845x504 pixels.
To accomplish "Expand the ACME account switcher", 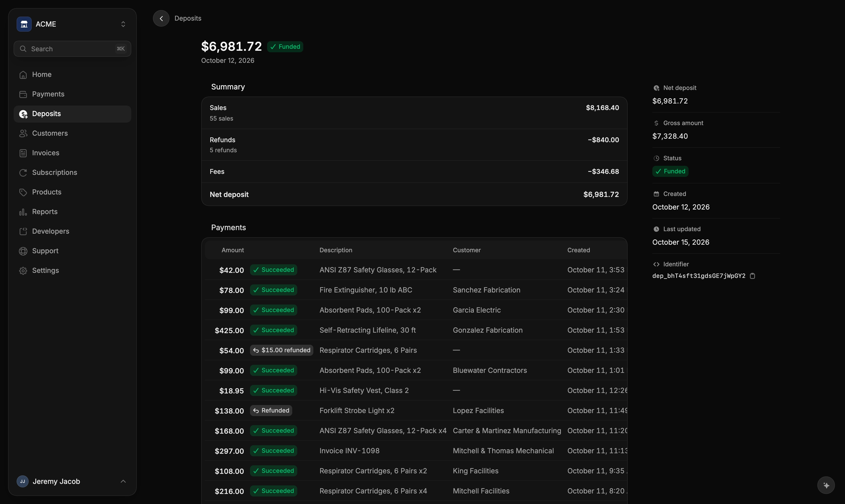I will tap(123, 24).
